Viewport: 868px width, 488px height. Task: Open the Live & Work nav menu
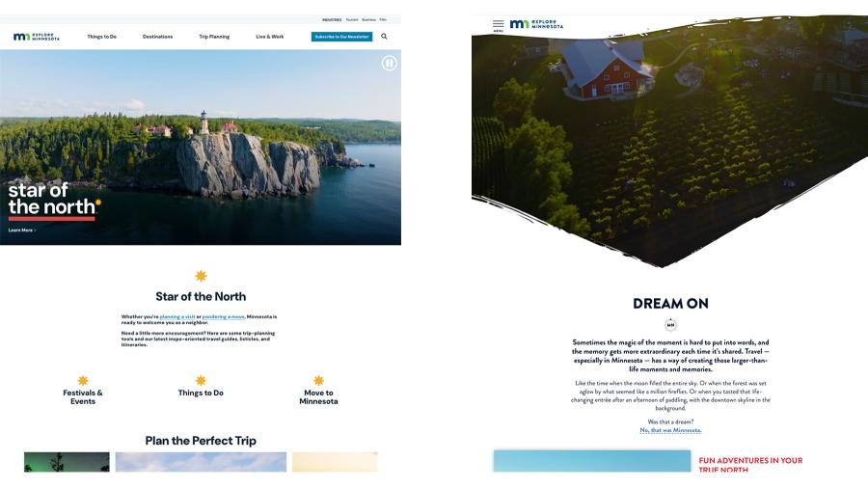(270, 37)
